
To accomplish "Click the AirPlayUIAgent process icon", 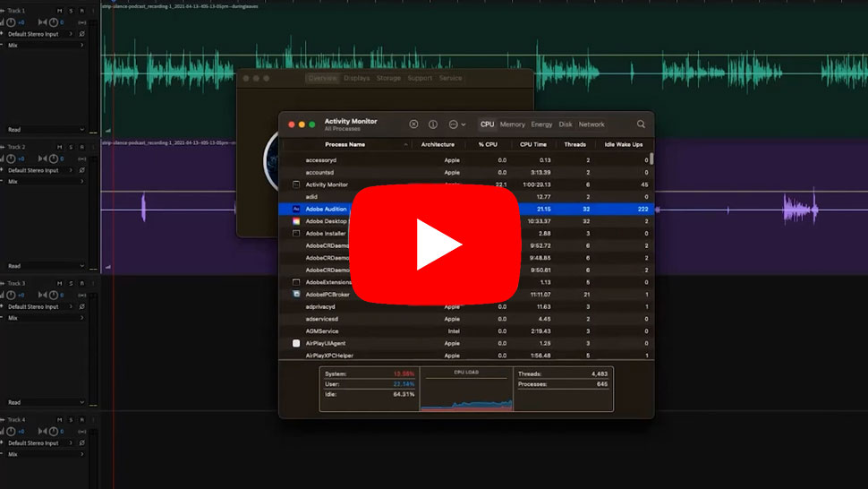I will pos(296,343).
